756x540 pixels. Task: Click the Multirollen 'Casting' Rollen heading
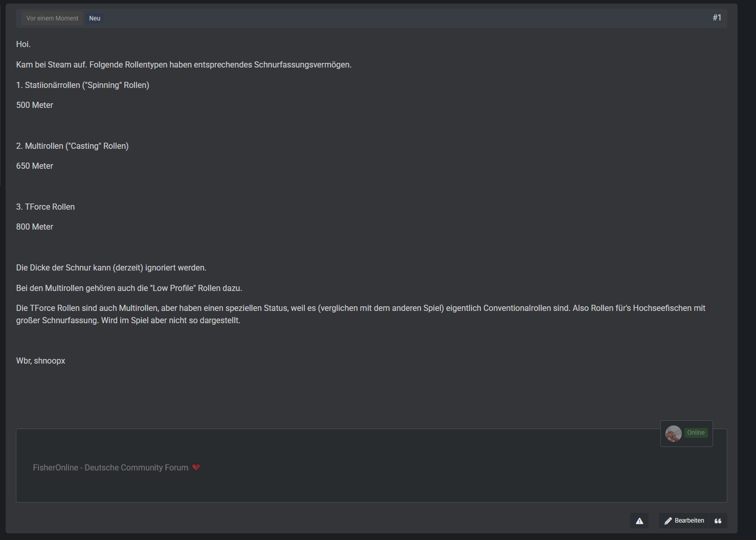[72, 146]
